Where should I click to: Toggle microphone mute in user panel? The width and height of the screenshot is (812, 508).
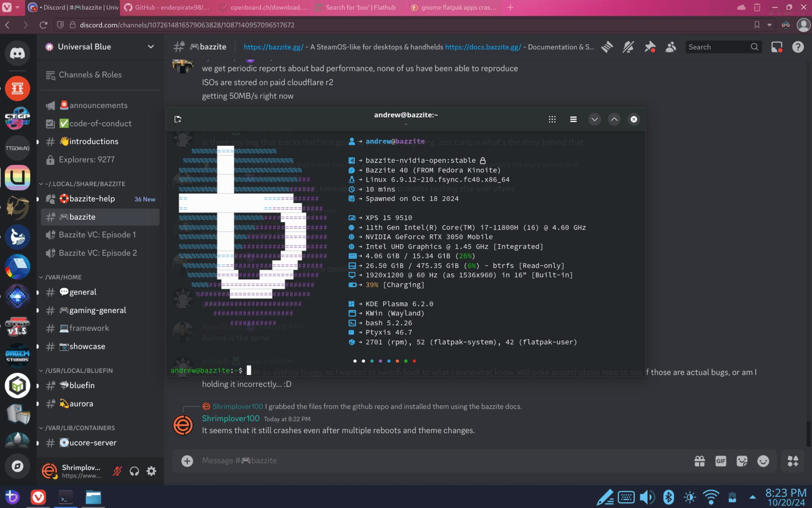(117, 471)
